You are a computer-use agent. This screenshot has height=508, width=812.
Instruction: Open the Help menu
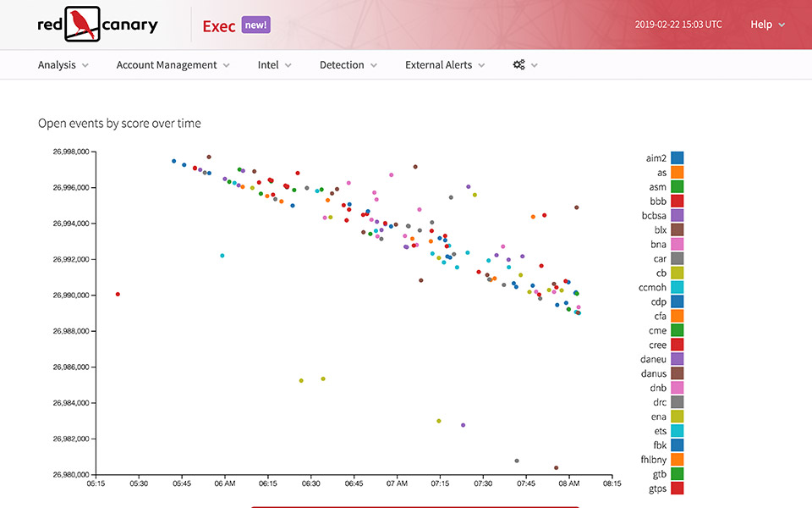point(767,25)
